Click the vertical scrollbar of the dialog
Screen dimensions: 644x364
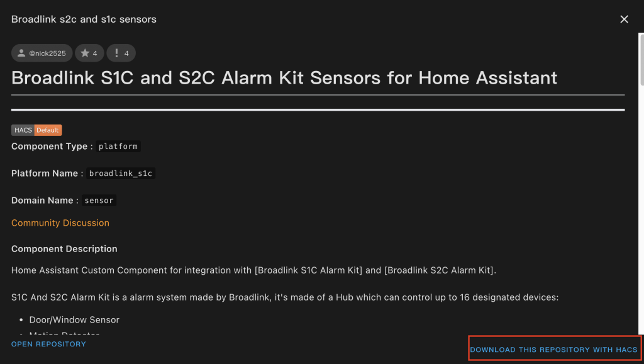(x=640, y=63)
